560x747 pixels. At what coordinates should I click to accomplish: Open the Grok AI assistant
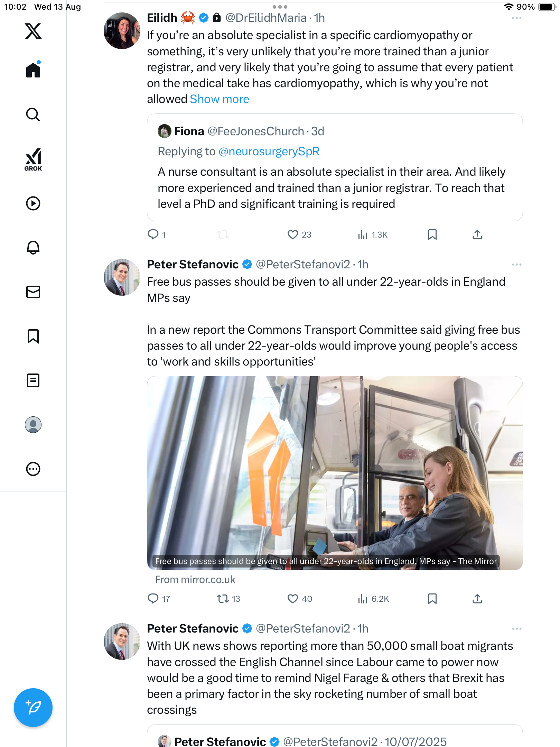pos(33,159)
